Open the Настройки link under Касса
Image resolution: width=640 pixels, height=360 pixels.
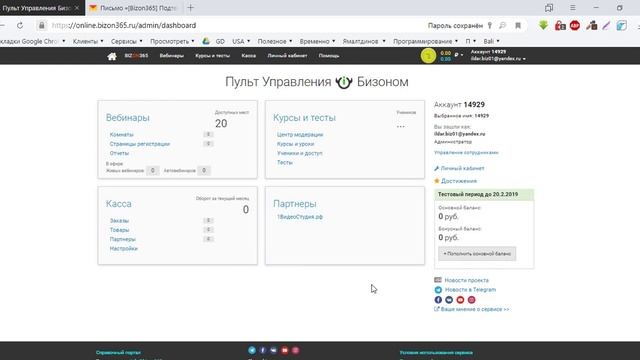coord(124,248)
